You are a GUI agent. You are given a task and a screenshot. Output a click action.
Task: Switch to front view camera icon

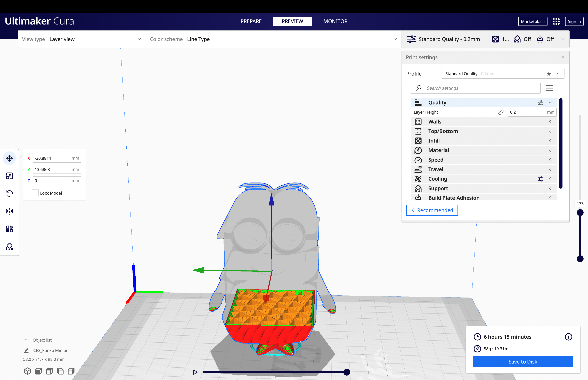[x=38, y=371]
